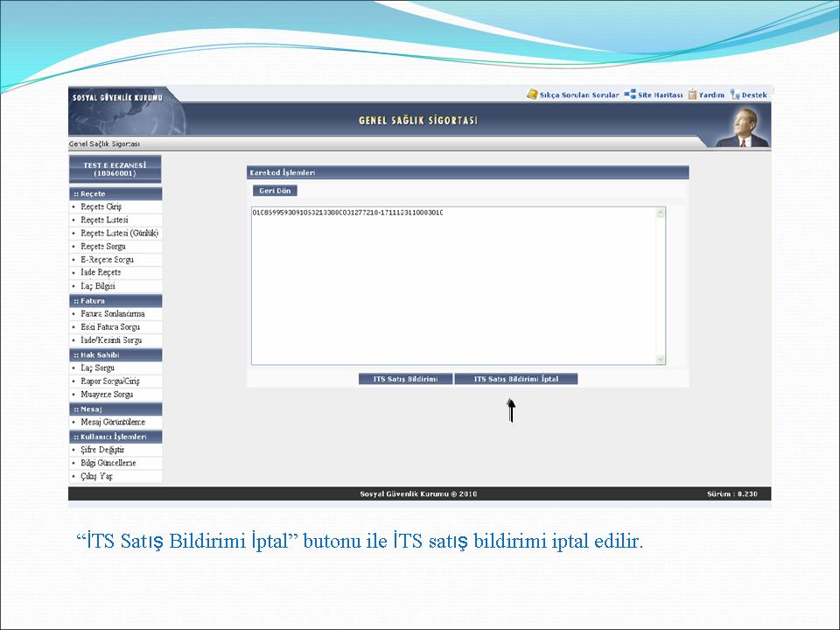Viewport: 840px width, 630px height.
Task: Navigate to Rapor Sorgu/Giriş
Action: pyautogui.click(x=110, y=381)
